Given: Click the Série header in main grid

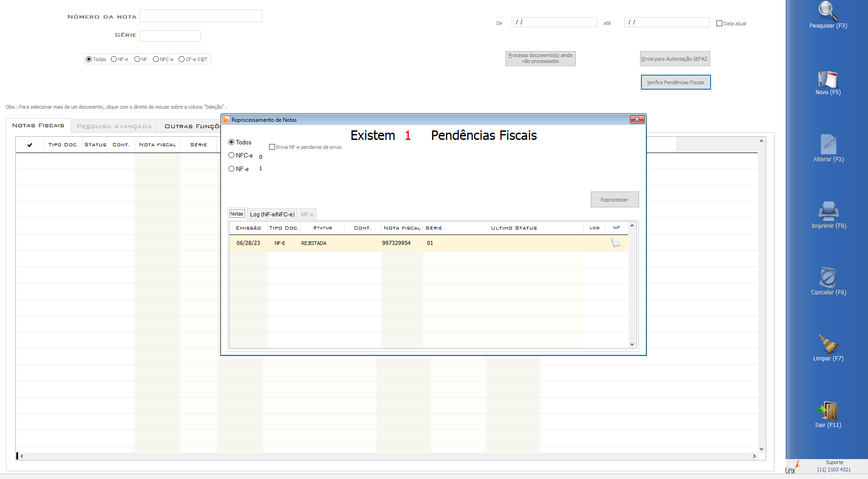Looking at the screenshot, I should click(x=199, y=145).
